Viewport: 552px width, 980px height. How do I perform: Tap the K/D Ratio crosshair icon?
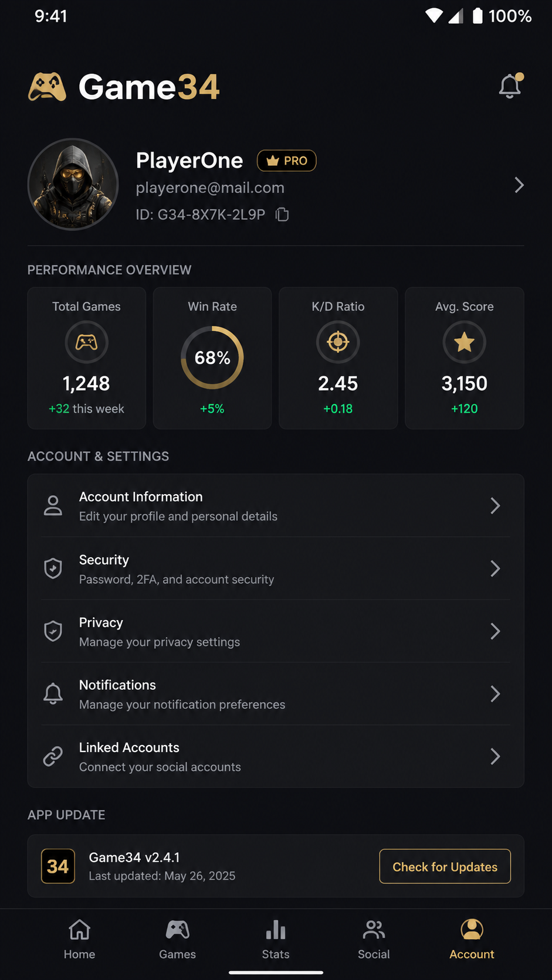338,342
